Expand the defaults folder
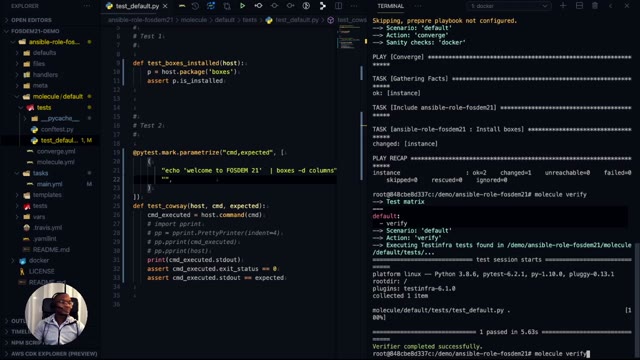Screen dimensions: 640x360 tap(44, 53)
